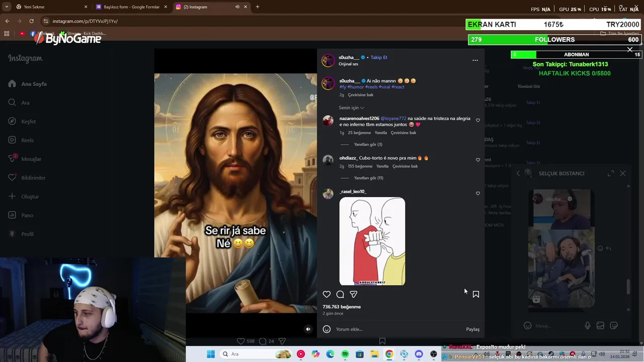The width and height of the screenshot is (644, 362).
Task: Open Spotify from the taskbar
Action: point(345,354)
